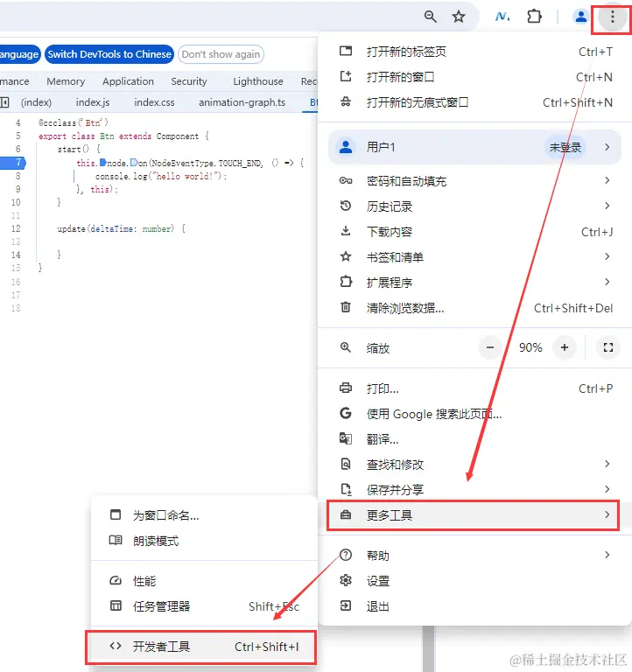Open the extensions puzzle icon in toolbar

click(x=534, y=17)
